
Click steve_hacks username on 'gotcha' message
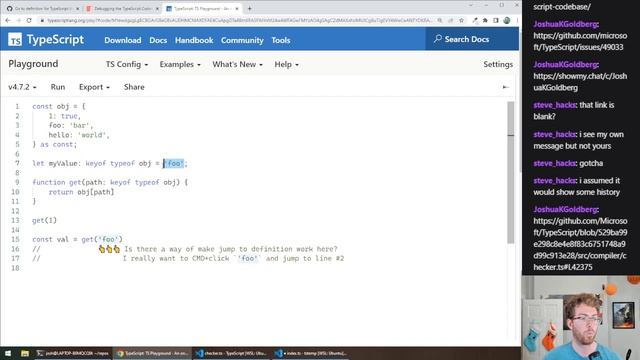tap(554, 163)
